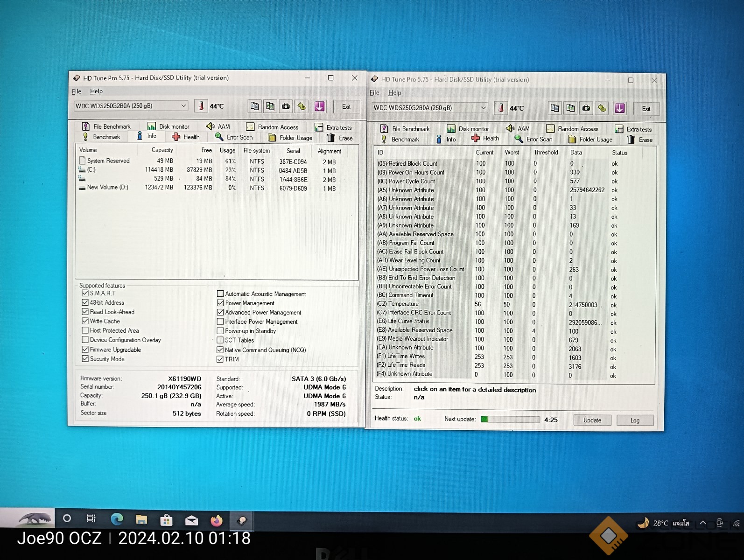
Task: Click the next update progress bar
Action: 510,419
